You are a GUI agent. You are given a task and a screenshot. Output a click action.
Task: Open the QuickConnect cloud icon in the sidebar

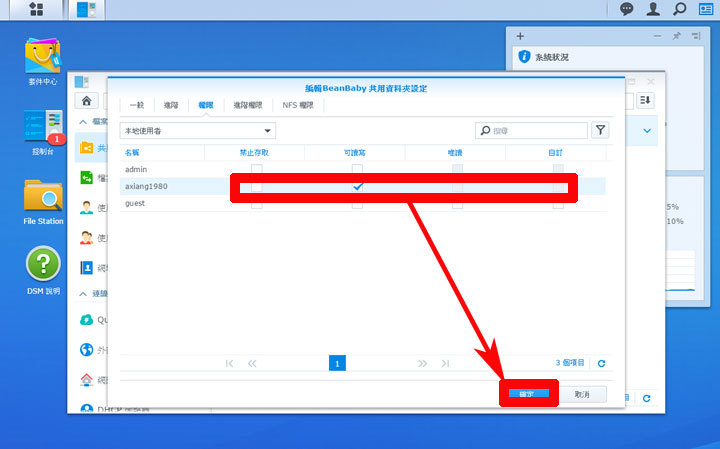[86, 320]
